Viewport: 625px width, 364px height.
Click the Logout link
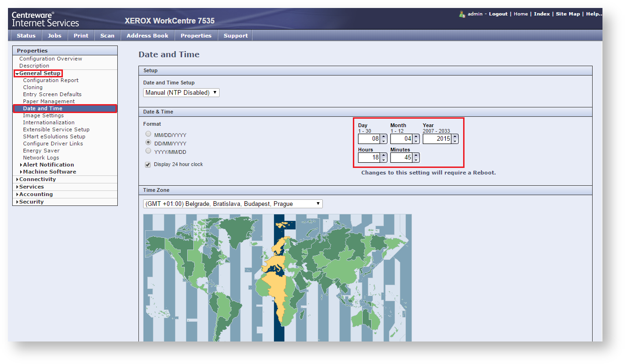[498, 14]
